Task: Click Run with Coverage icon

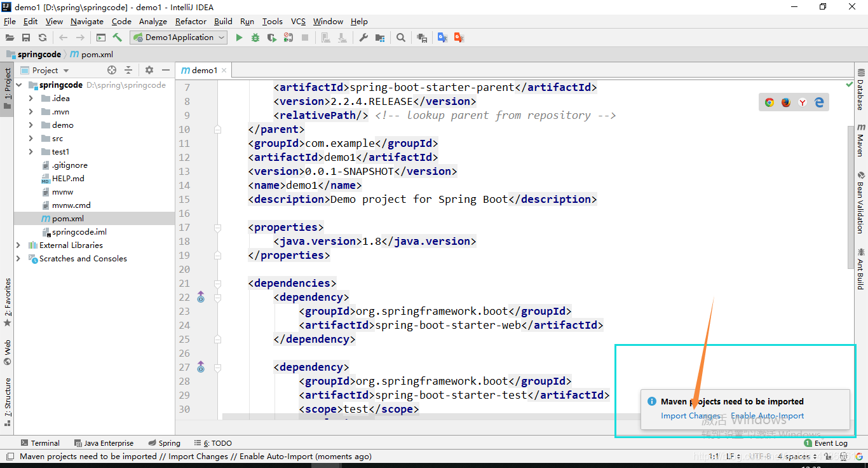Action: pos(272,38)
